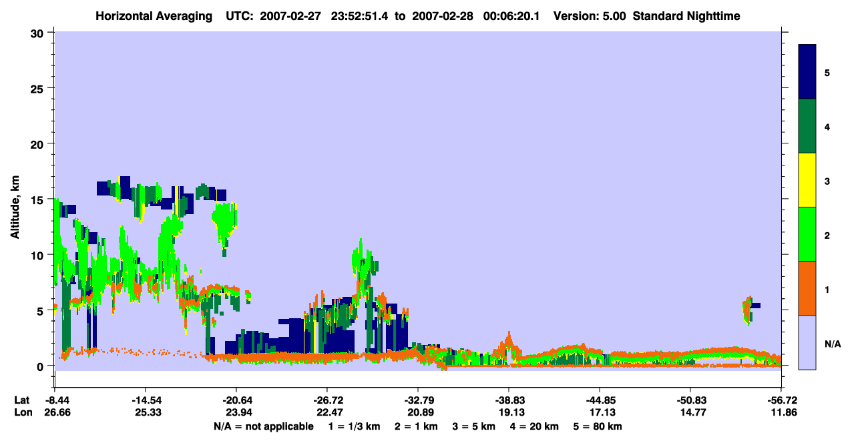Click the orange colorbar segment labeled 1

[x=807, y=288]
